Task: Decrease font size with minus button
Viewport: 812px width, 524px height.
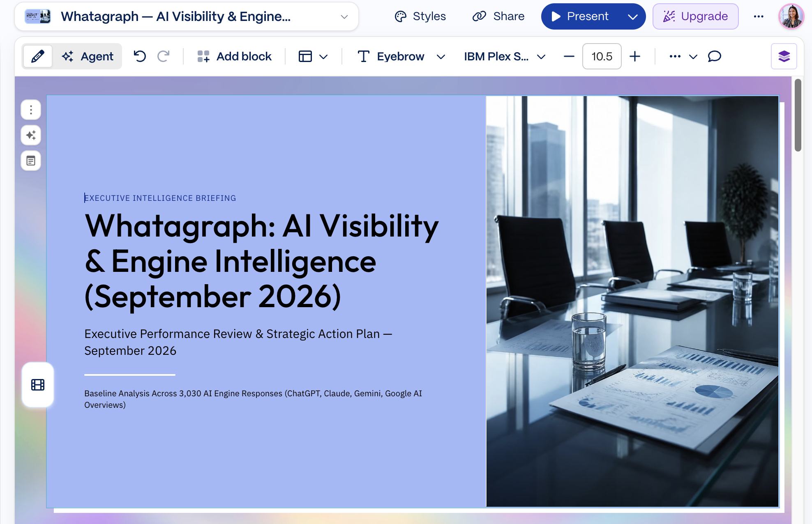Action: coord(569,56)
